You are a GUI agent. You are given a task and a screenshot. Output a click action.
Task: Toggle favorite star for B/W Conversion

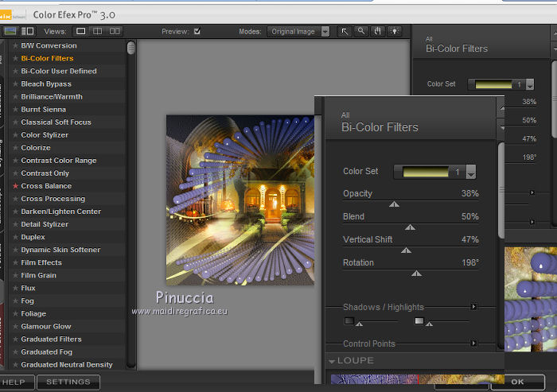coord(15,45)
